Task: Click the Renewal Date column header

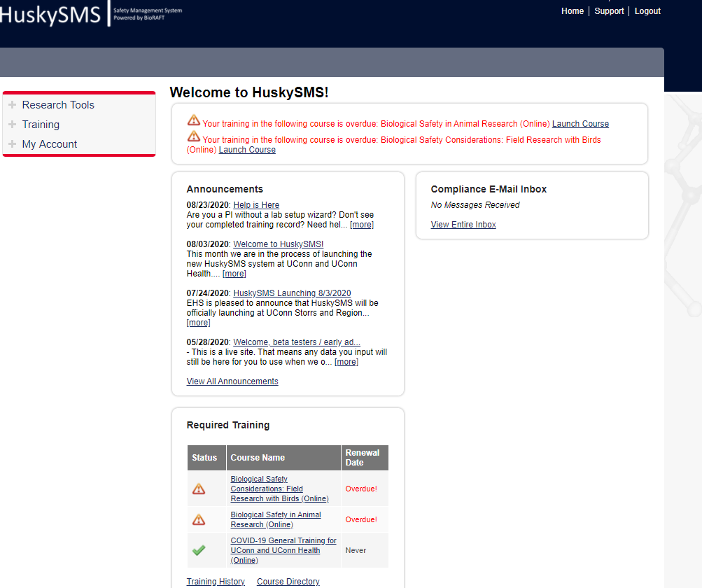Action: tap(365, 458)
